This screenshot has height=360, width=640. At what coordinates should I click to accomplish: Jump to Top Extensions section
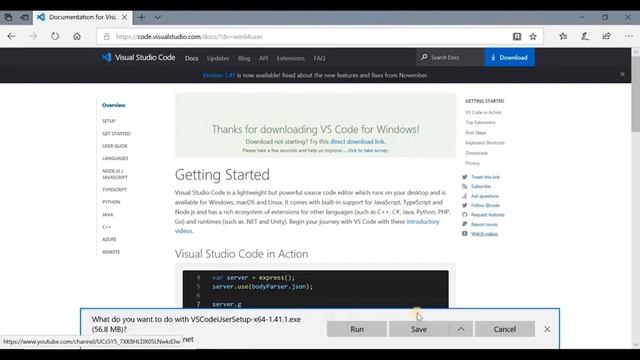(480, 122)
